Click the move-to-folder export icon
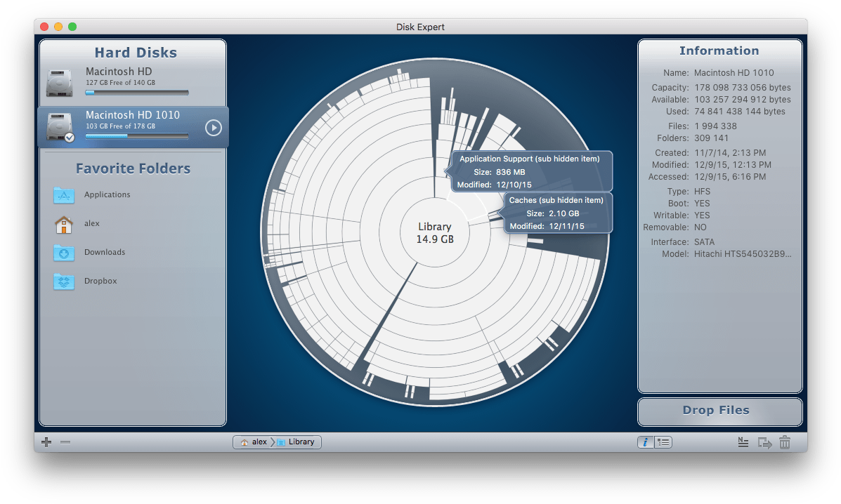The width and height of the screenshot is (841, 504). click(x=764, y=442)
